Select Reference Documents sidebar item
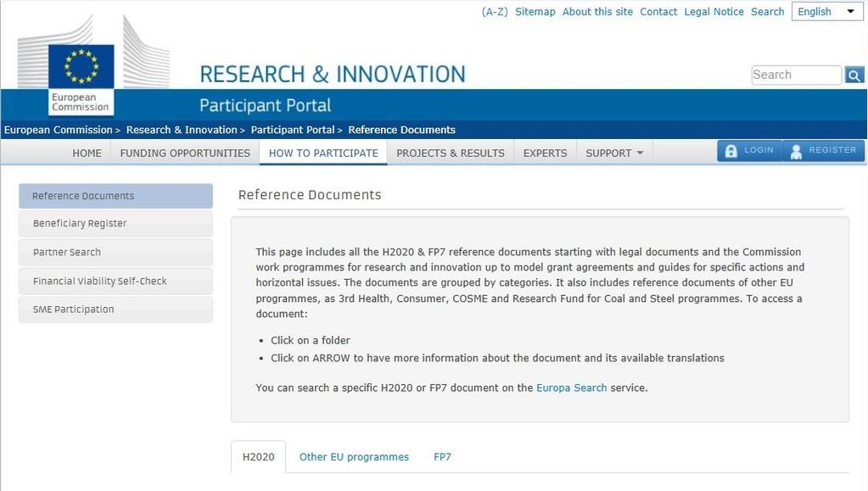 pos(115,196)
